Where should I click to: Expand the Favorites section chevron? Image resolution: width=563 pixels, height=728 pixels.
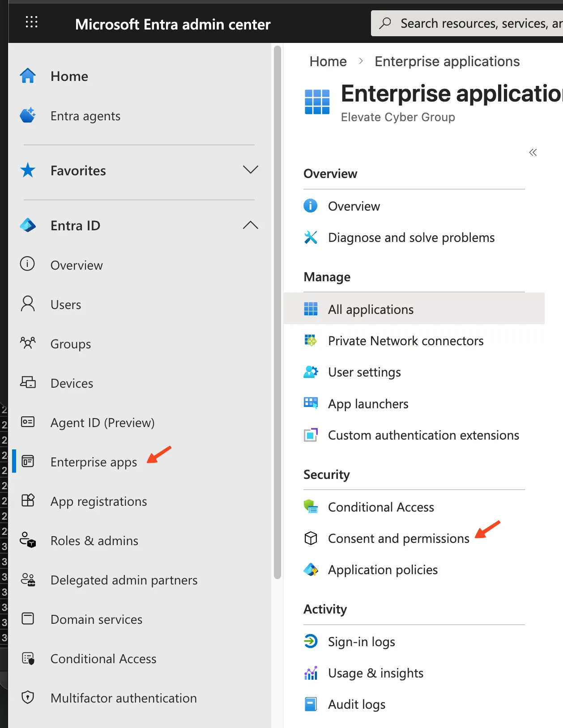click(250, 169)
